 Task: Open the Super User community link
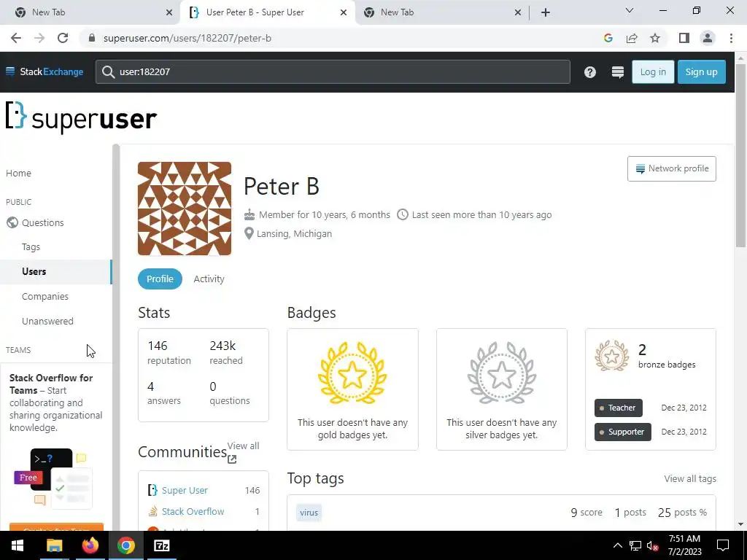click(185, 491)
